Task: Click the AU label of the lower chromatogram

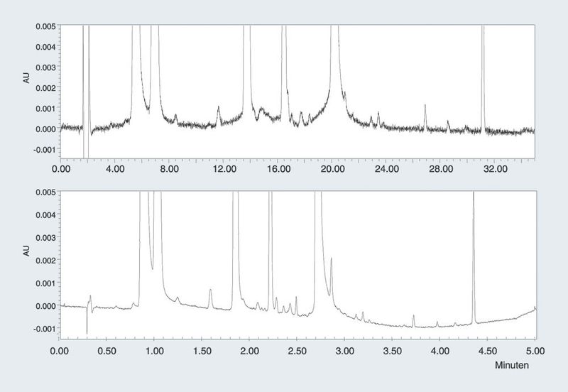Action: pos(27,251)
